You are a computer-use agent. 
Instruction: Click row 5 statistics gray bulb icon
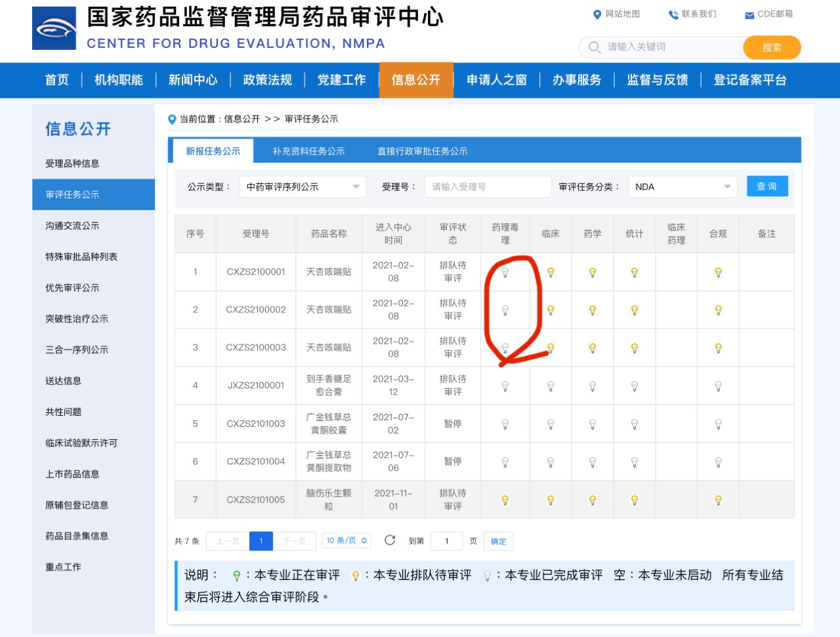pyautogui.click(x=634, y=424)
